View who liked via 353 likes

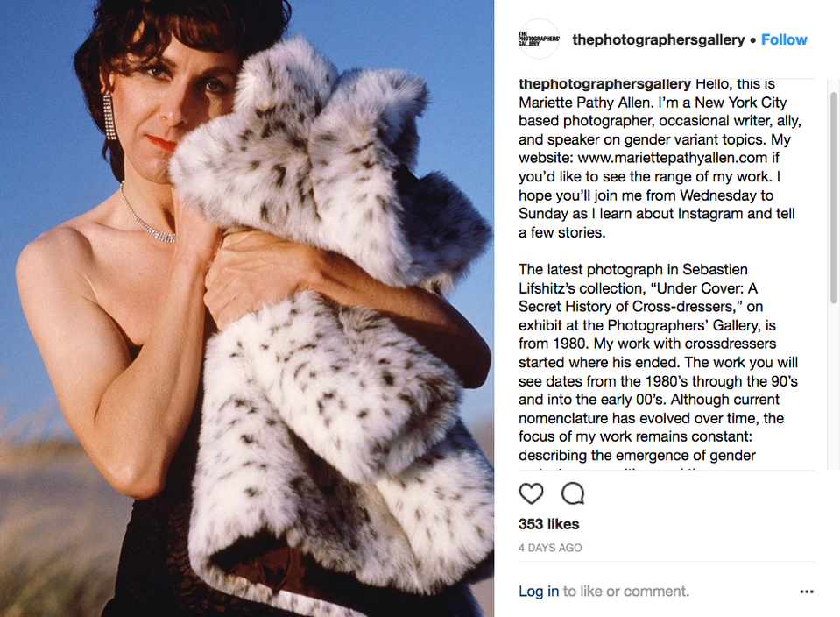pyautogui.click(x=548, y=524)
